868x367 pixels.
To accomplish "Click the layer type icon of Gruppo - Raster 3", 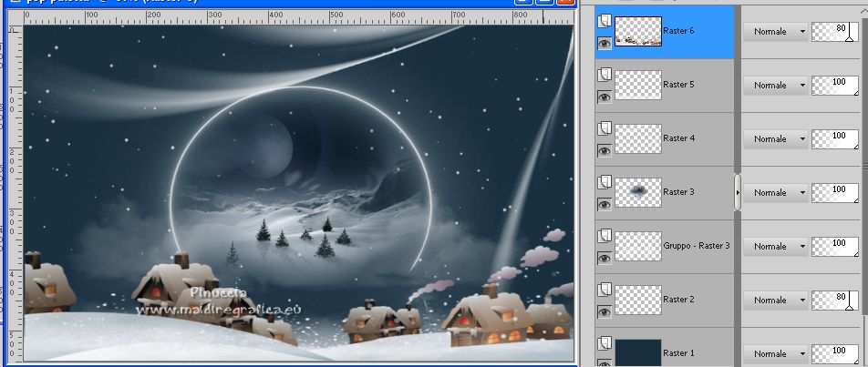I will point(604,236).
